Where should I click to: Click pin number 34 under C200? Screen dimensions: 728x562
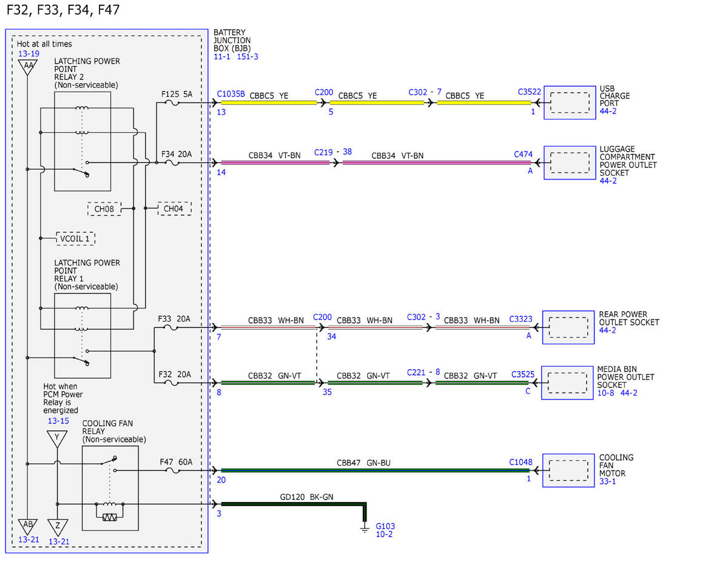[x=331, y=336]
